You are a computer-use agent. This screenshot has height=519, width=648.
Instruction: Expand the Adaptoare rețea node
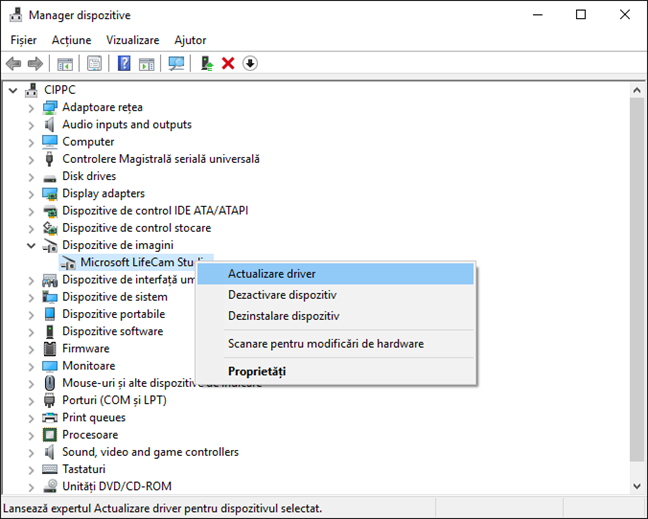(31, 107)
